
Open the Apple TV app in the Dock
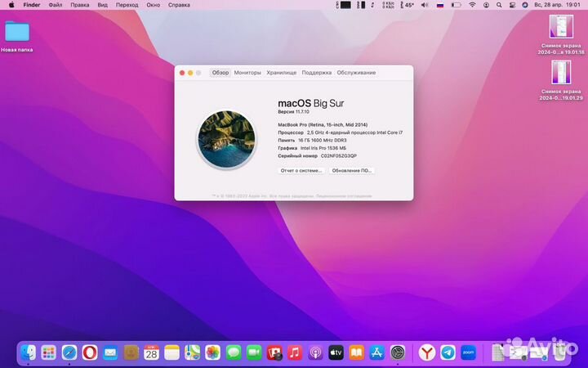(336, 352)
